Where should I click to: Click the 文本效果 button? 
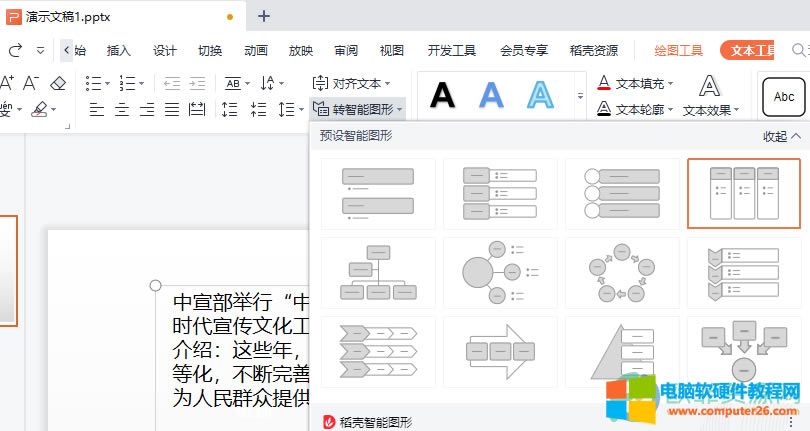tap(710, 109)
